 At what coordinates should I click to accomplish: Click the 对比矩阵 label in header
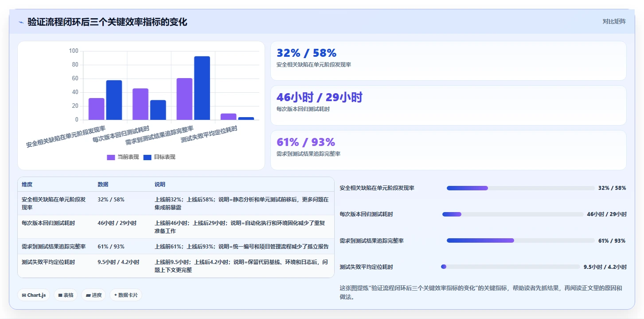pyautogui.click(x=614, y=21)
